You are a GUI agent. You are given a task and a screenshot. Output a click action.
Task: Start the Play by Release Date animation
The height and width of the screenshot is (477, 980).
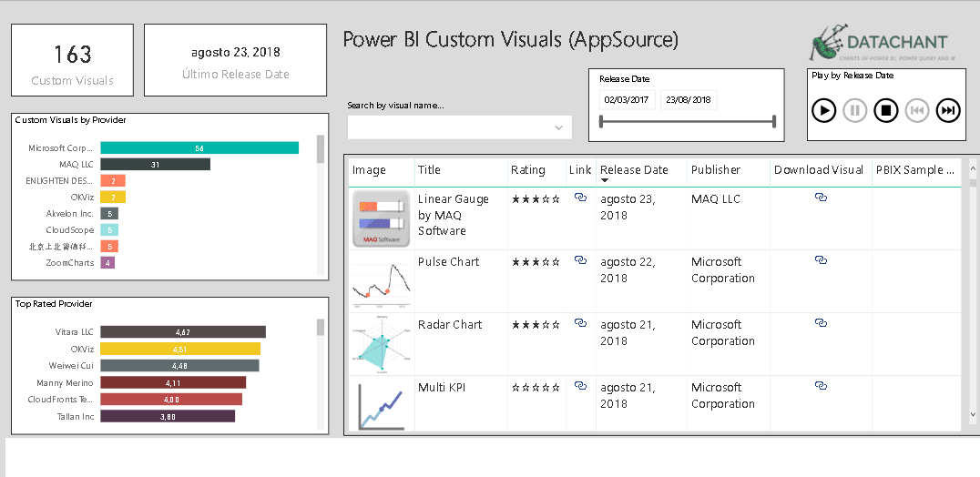823,111
